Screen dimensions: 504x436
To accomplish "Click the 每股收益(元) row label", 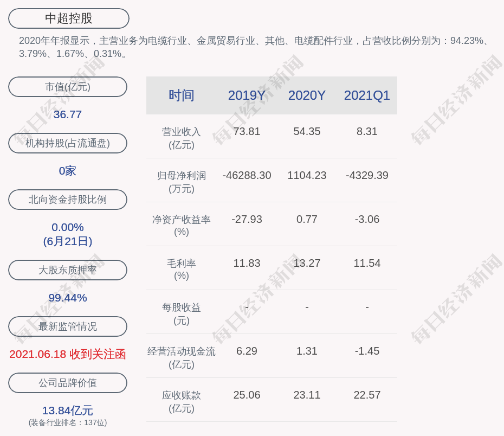I will click(x=182, y=314).
